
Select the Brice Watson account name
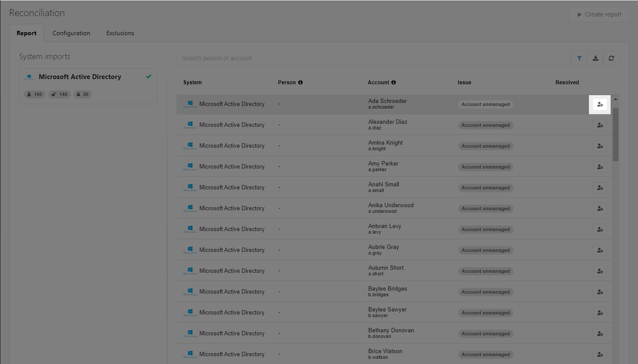(385, 351)
